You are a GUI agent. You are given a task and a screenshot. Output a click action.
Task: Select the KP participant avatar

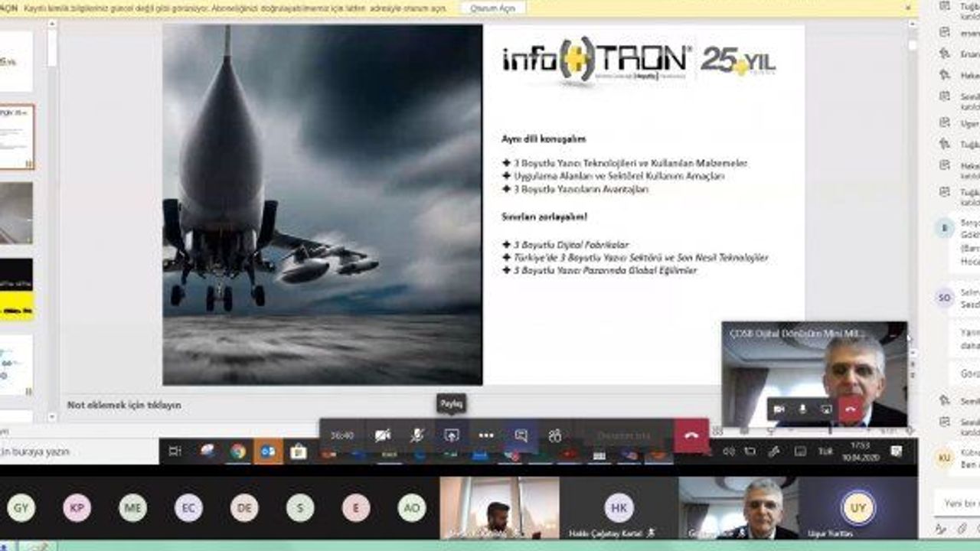tap(77, 507)
